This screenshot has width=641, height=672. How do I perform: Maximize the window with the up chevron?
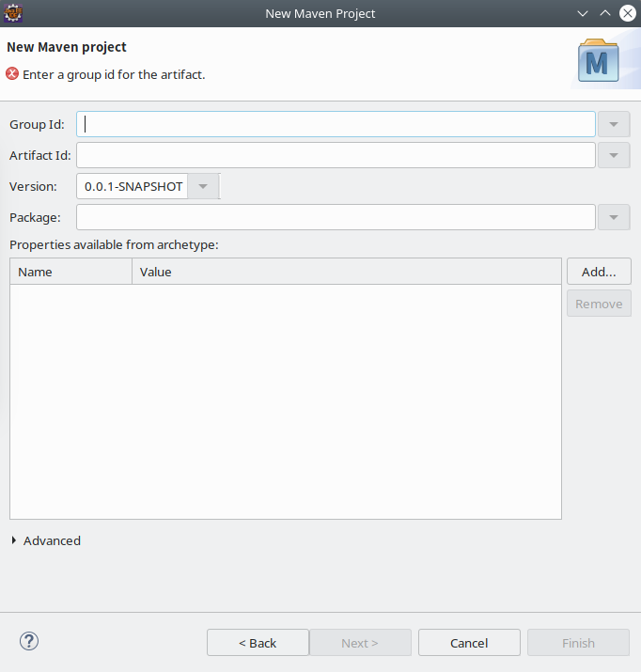coord(605,13)
